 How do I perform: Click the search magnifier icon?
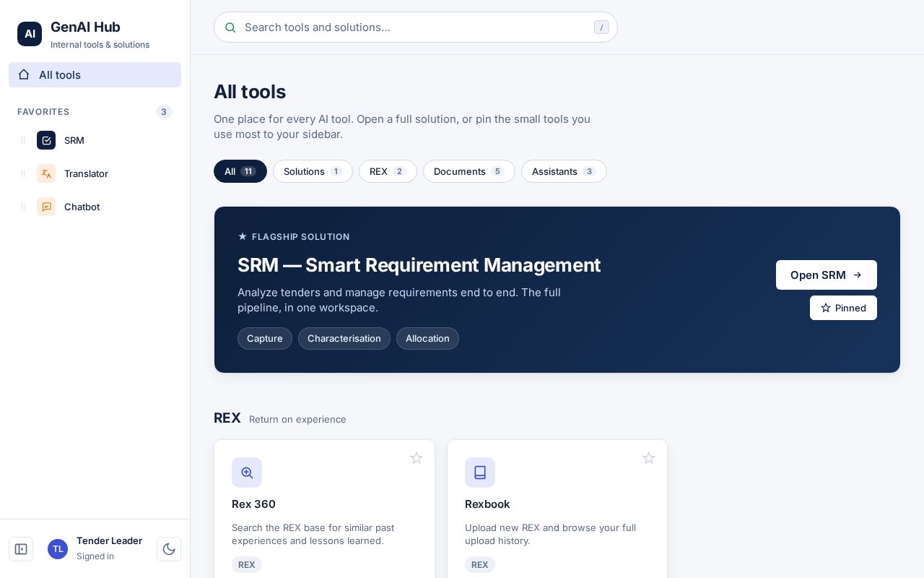(x=230, y=27)
